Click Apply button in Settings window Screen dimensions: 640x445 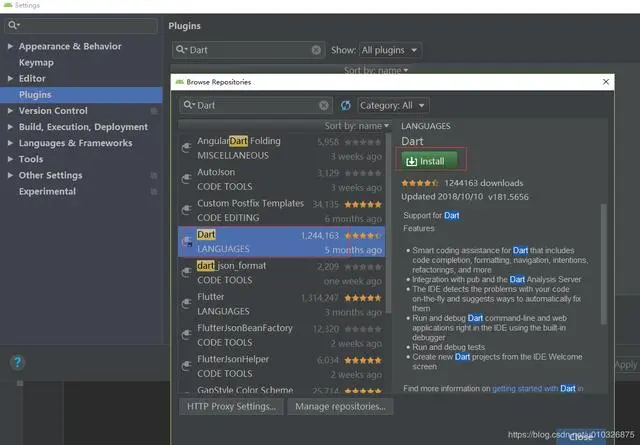(x=625, y=365)
